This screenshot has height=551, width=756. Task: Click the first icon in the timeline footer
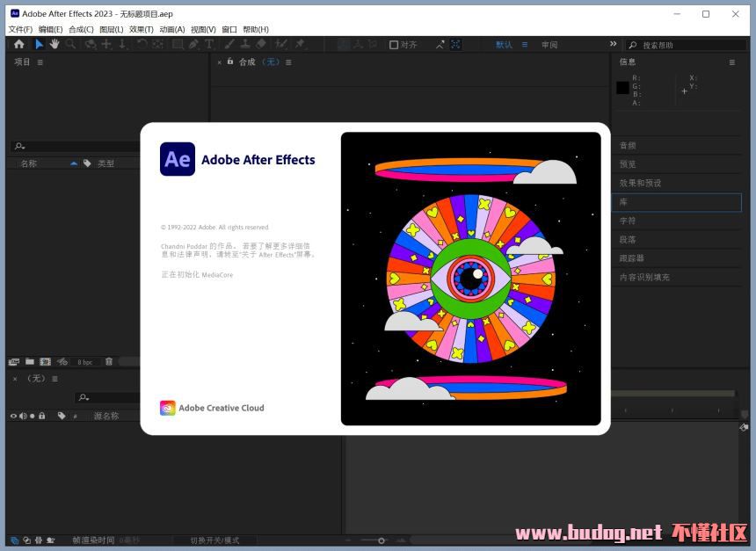[14, 540]
